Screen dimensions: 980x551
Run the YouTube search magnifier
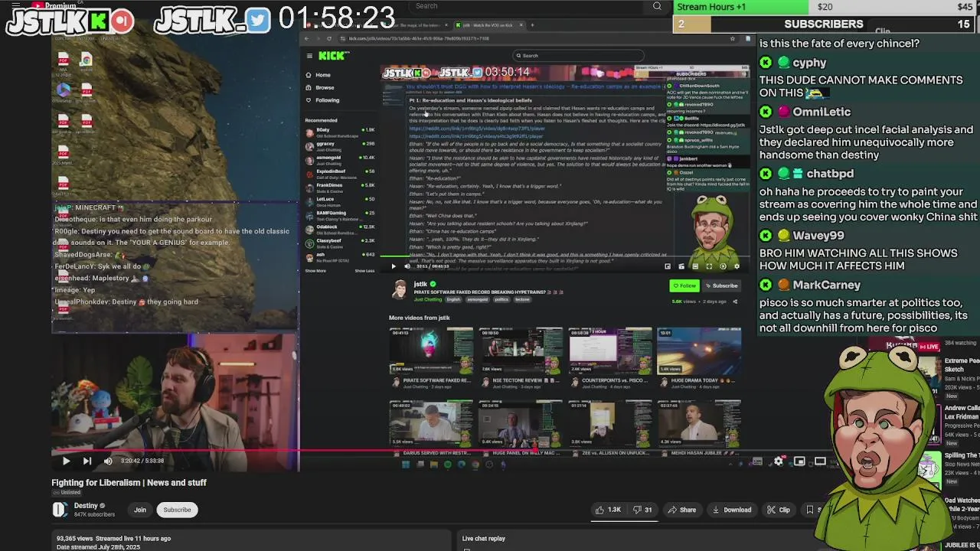[x=657, y=7]
